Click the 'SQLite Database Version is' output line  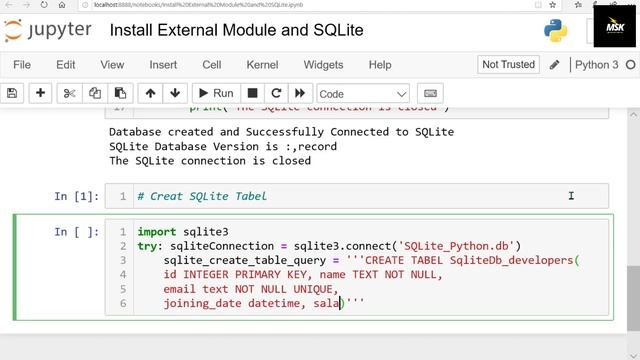(x=223, y=147)
